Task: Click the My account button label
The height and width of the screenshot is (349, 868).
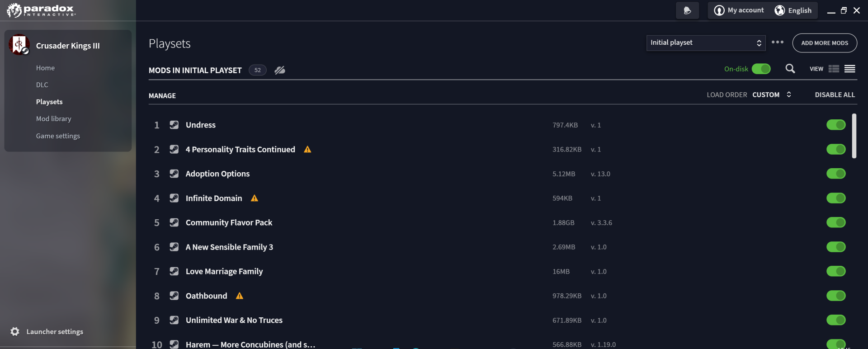Action: [745, 10]
